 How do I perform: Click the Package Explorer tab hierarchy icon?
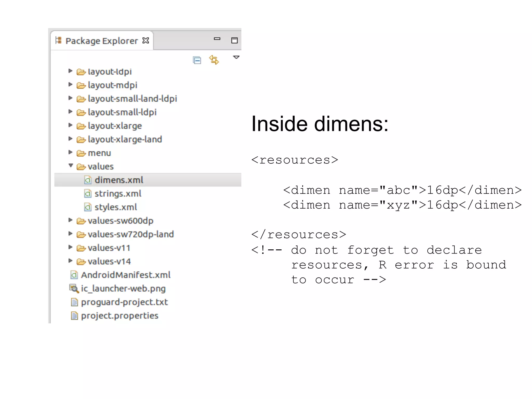pyautogui.click(x=58, y=40)
